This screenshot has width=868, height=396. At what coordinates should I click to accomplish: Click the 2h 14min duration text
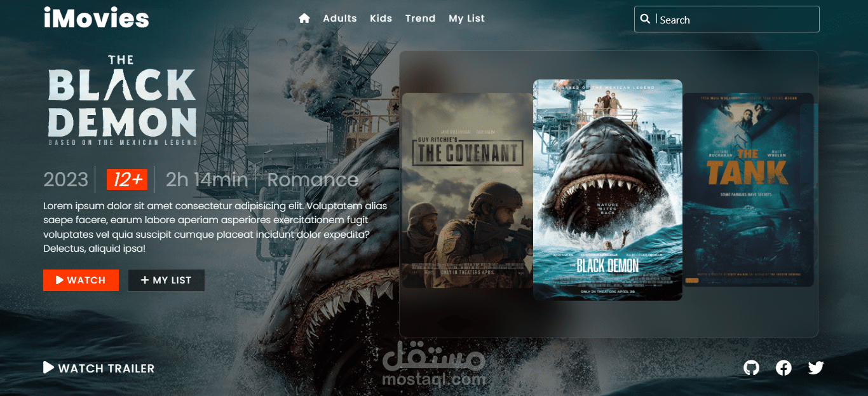pos(207,180)
